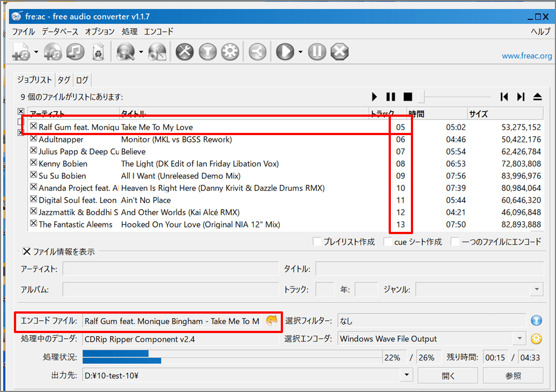The height and width of the screenshot is (392, 556).
Task: Open the start encoding dropdown arrow
Action: [x=300, y=52]
